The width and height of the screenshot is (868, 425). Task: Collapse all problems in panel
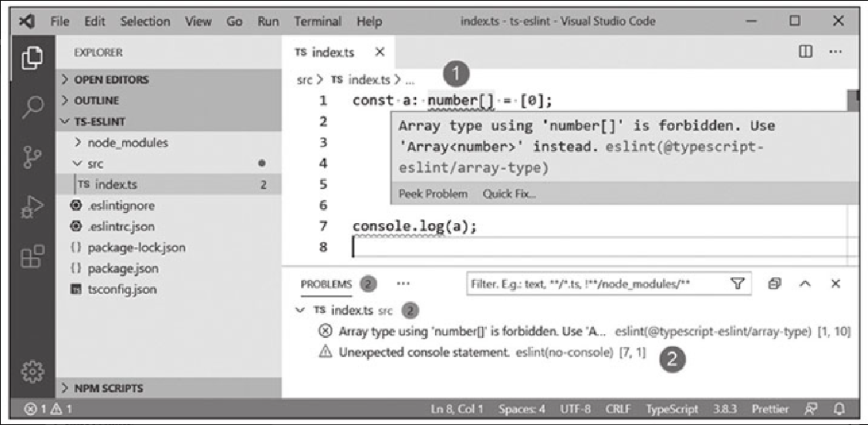775,284
